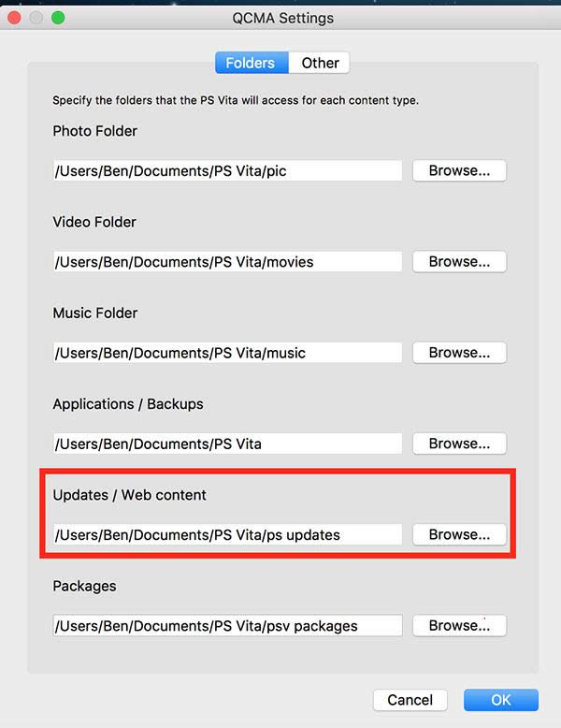Viewport: 561px width, 728px height.
Task: Click the Packages path field
Action: (x=227, y=625)
